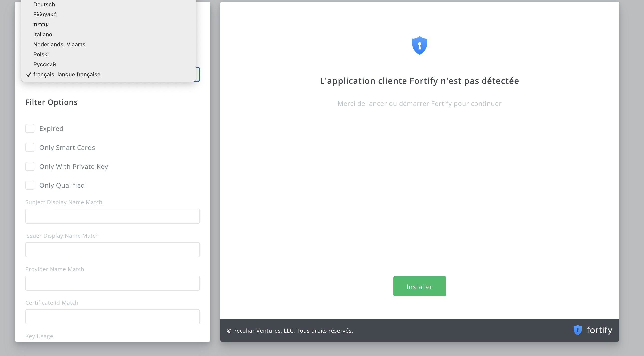Select français, langue française entry
Viewport: 644px width, 356px height.
67,74
